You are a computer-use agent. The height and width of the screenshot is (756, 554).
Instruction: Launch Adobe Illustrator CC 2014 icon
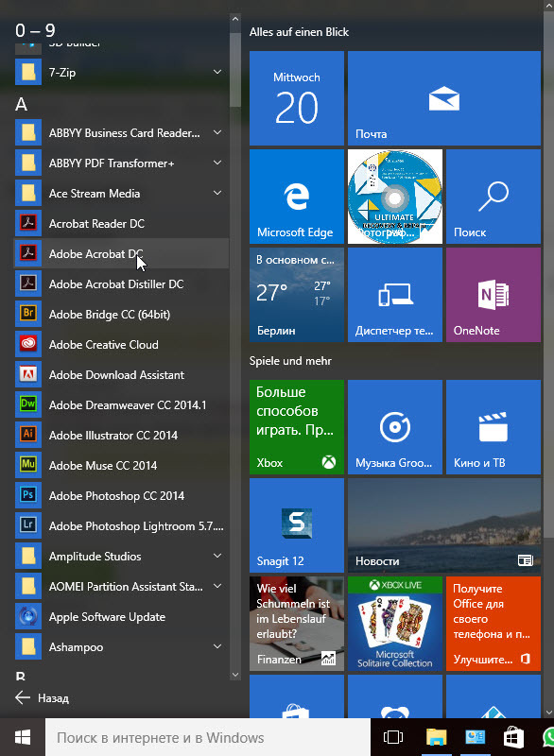click(28, 435)
